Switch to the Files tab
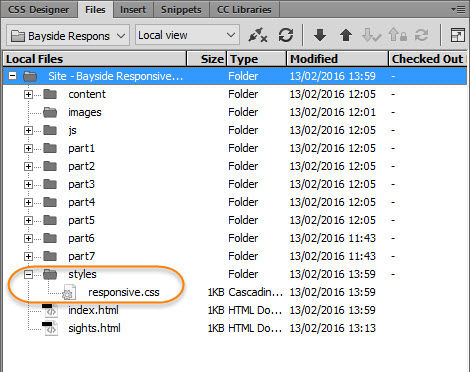Screen dimensions: 470x372 (95, 9)
